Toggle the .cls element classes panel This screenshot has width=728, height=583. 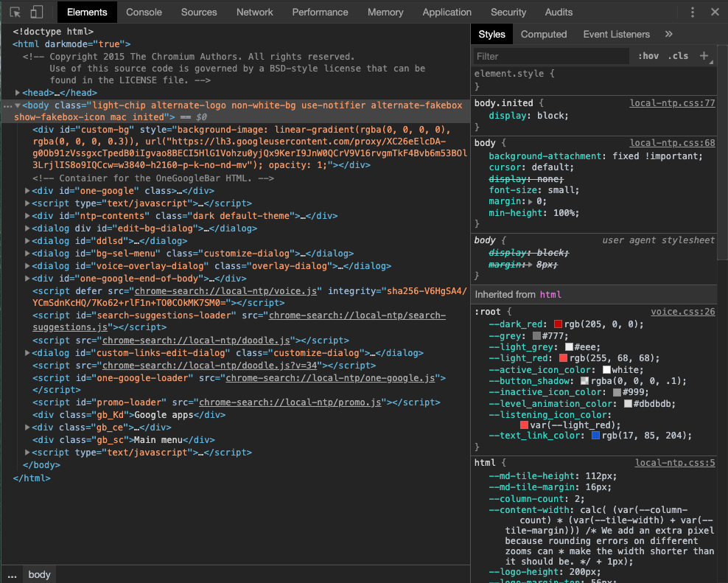click(x=678, y=56)
